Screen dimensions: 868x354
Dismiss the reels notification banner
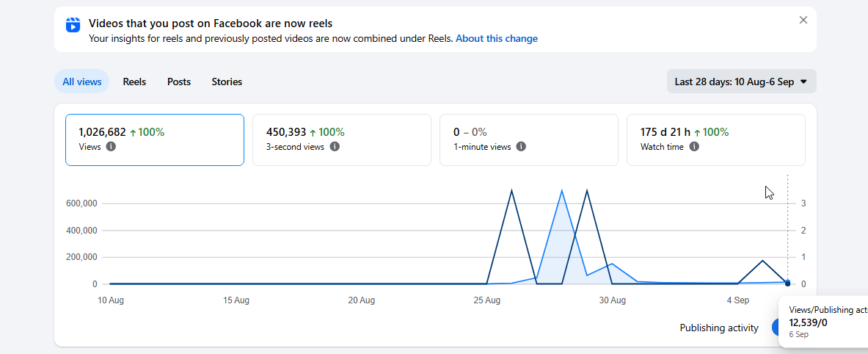point(803,20)
